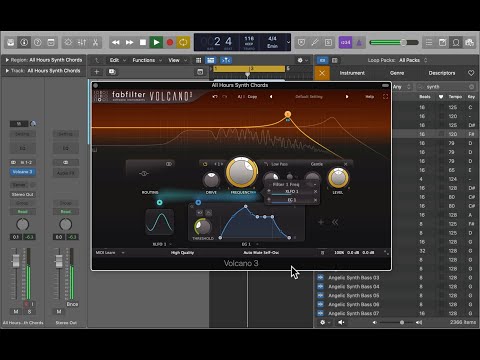Click the green Play button
480x360 pixels.
pos(156,42)
